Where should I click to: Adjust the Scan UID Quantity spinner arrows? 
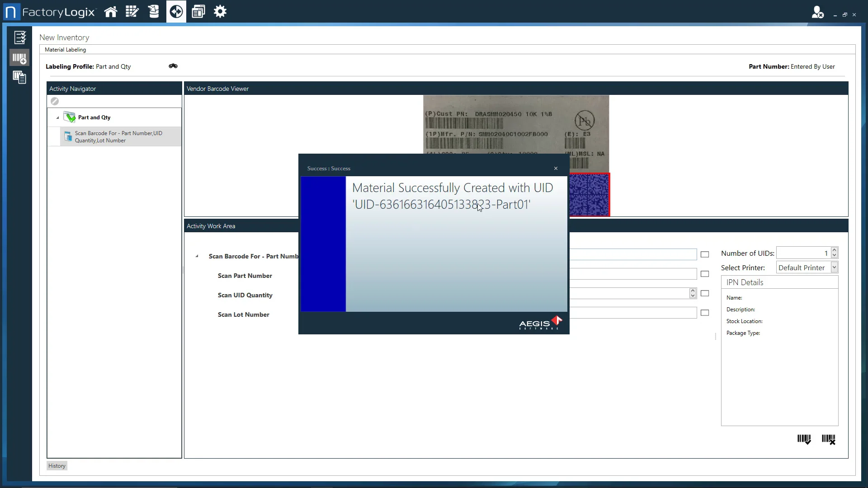(693, 293)
